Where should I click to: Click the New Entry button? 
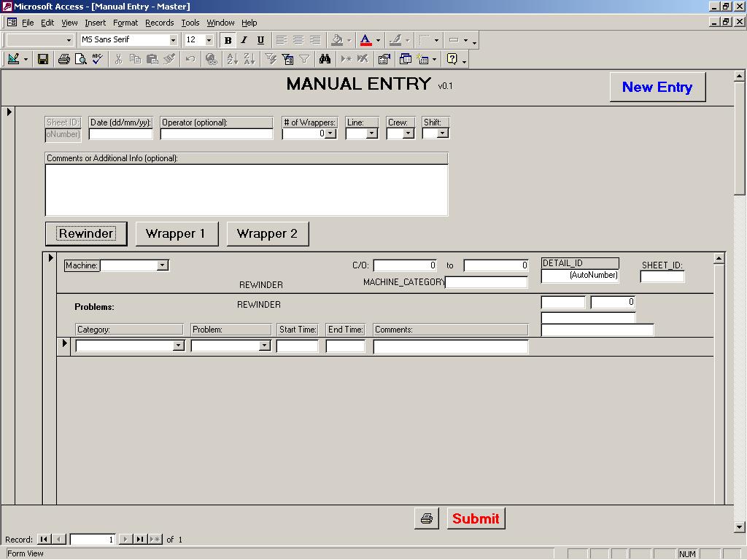pyautogui.click(x=657, y=87)
